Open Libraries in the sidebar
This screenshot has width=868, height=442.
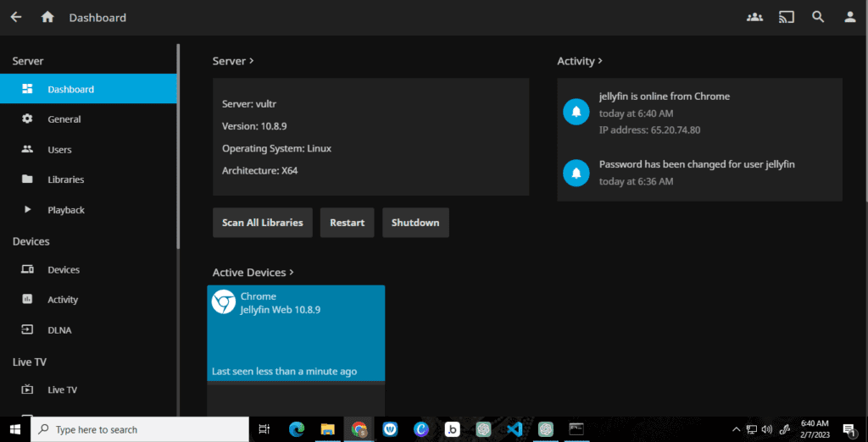point(88,180)
